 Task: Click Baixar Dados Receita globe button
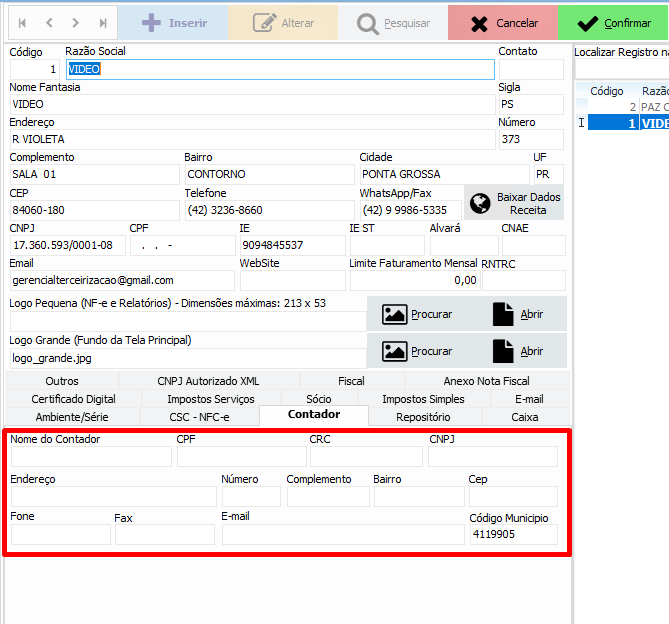coord(514,203)
